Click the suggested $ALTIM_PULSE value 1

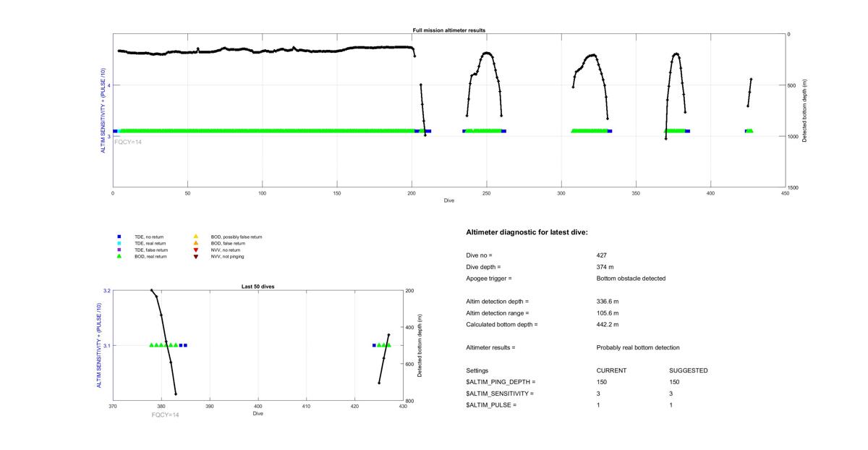[672, 405]
